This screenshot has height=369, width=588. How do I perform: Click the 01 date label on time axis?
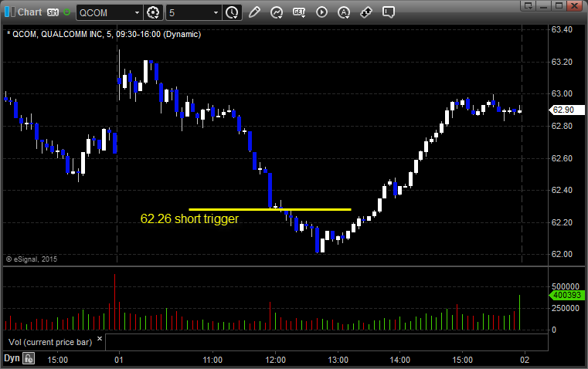[x=119, y=360]
